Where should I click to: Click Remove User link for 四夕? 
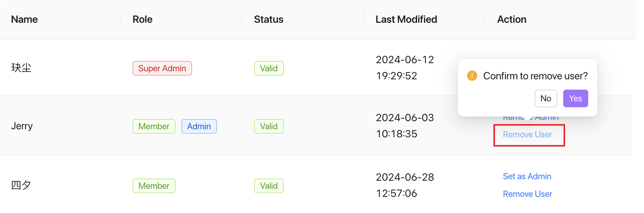tap(527, 194)
